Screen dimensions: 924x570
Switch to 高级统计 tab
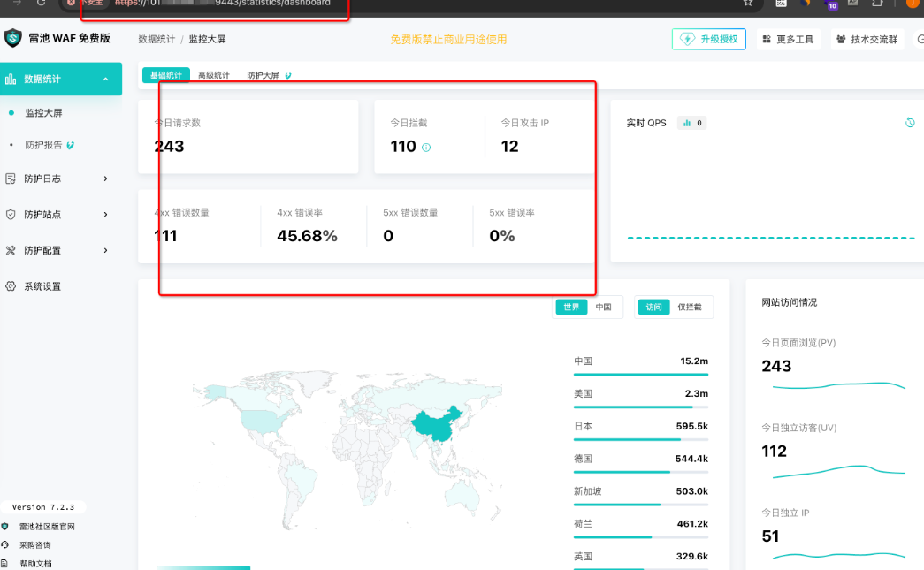point(213,75)
